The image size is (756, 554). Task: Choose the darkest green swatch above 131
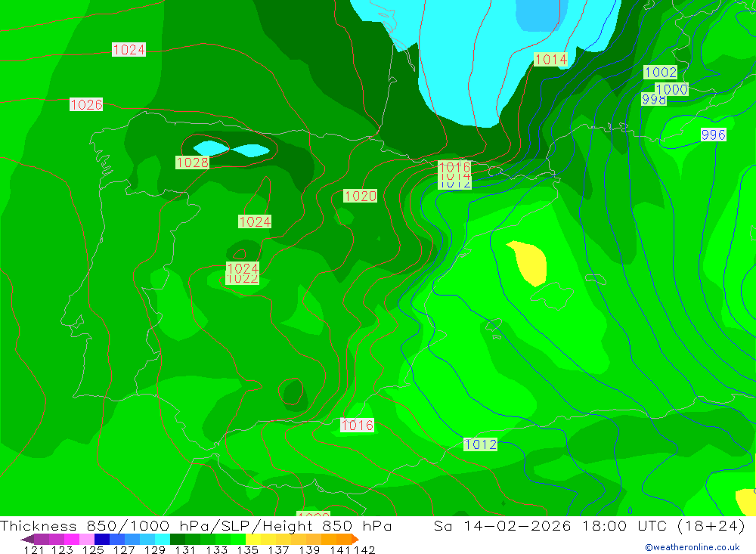coord(178,539)
